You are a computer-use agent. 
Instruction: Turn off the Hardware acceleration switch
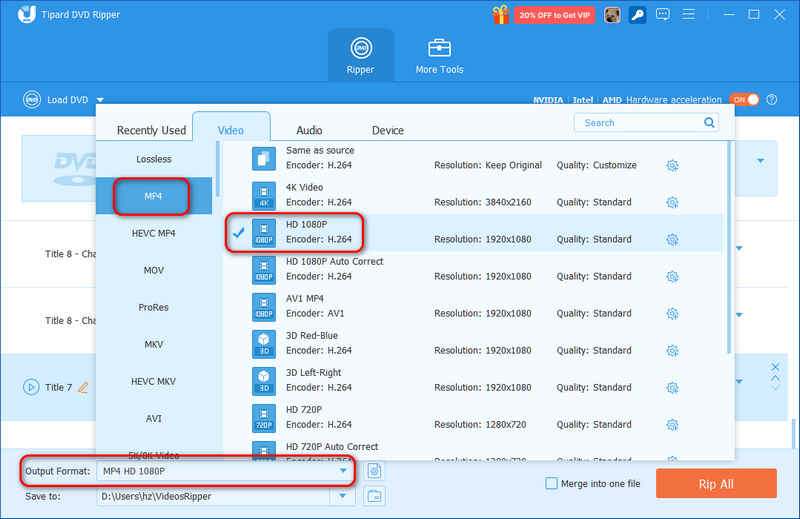[744, 100]
